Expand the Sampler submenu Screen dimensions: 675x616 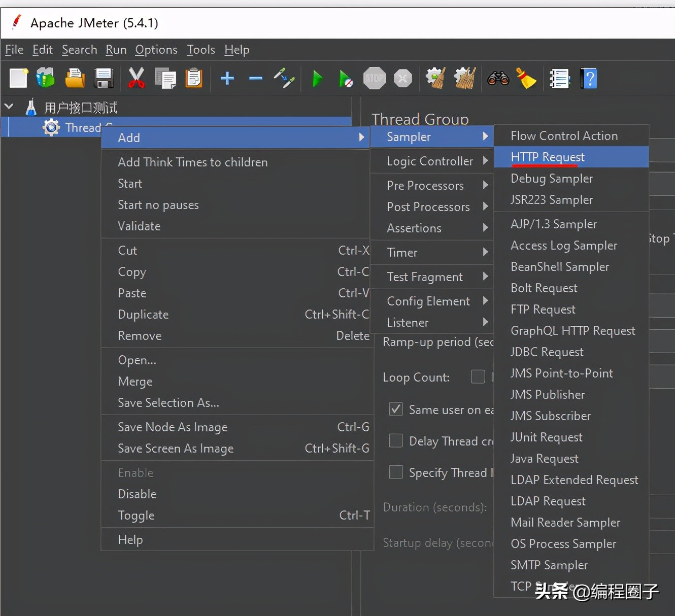point(432,136)
